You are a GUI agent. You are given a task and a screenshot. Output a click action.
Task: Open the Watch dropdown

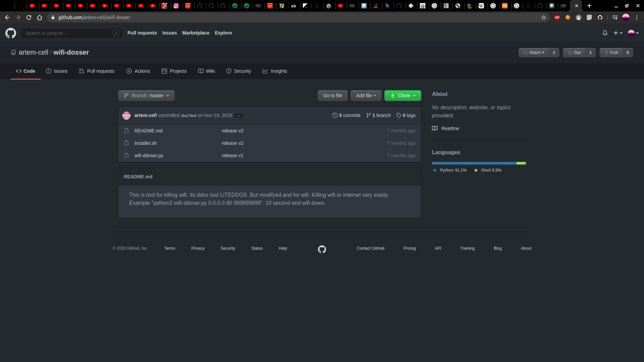pyautogui.click(x=533, y=53)
